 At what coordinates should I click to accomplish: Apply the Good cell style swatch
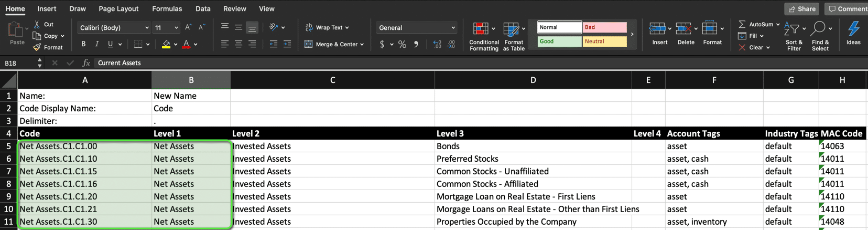pyautogui.click(x=559, y=41)
